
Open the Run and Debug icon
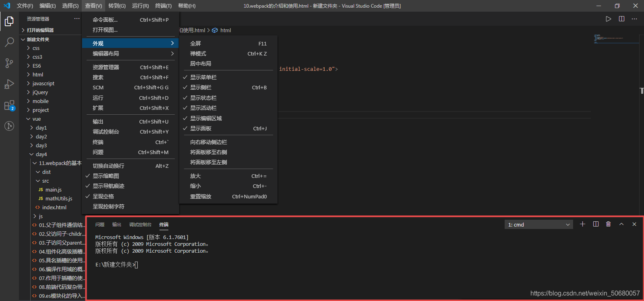coord(9,84)
